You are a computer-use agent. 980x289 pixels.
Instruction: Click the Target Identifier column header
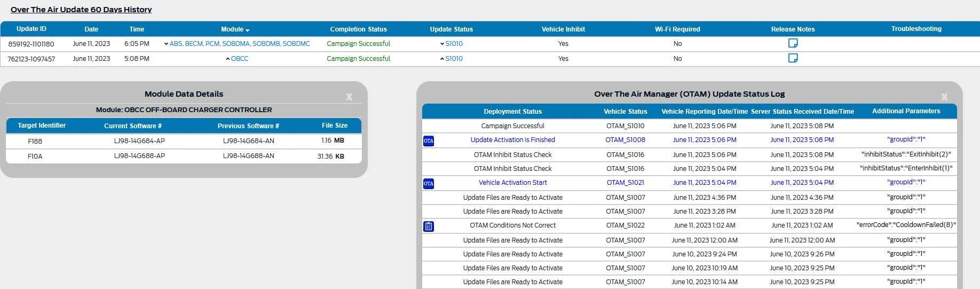[x=42, y=126]
